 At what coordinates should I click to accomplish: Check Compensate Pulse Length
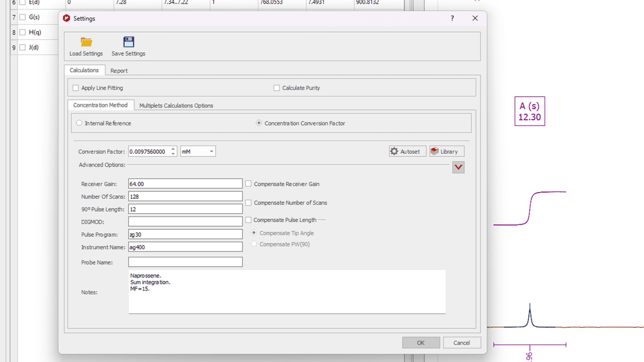coord(249,220)
